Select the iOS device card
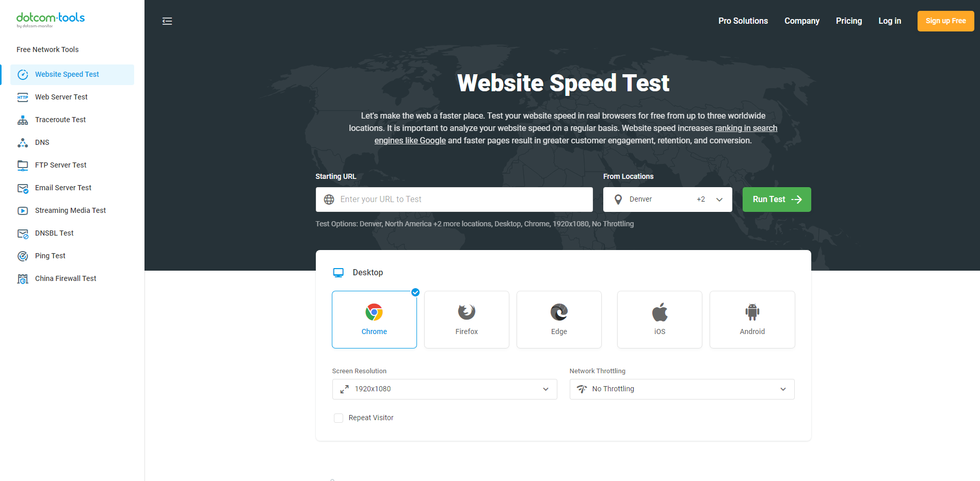980x481 pixels. [x=660, y=320]
